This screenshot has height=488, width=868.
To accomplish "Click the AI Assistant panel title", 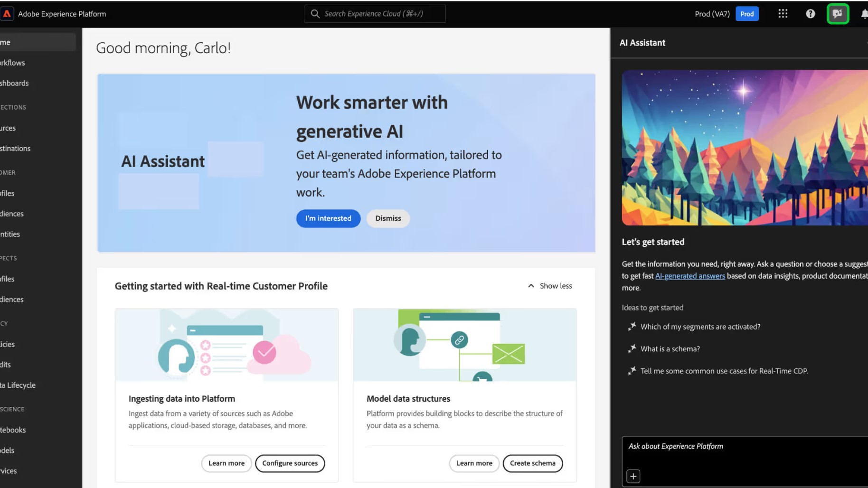I will [642, 43].
